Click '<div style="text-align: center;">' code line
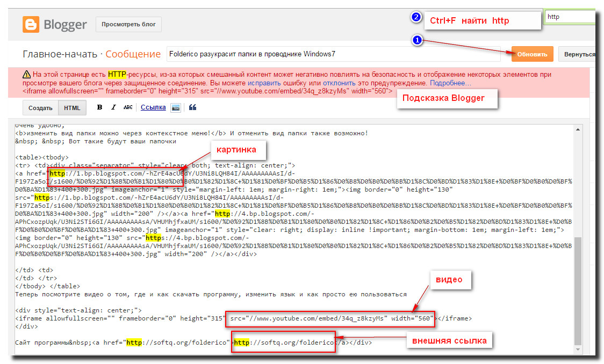604x364 pixels. point(78,310)
